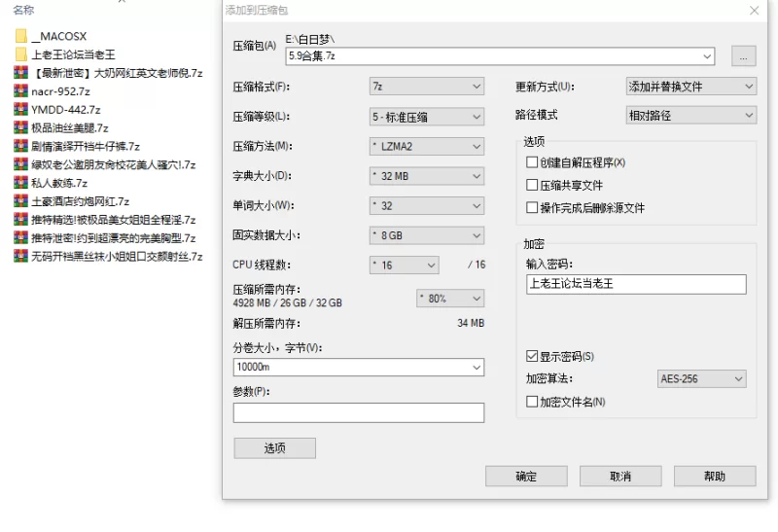The height and width of the screenshot is (532, 778).
Task: Click the password input field
Action: click(x=636, y=284)
